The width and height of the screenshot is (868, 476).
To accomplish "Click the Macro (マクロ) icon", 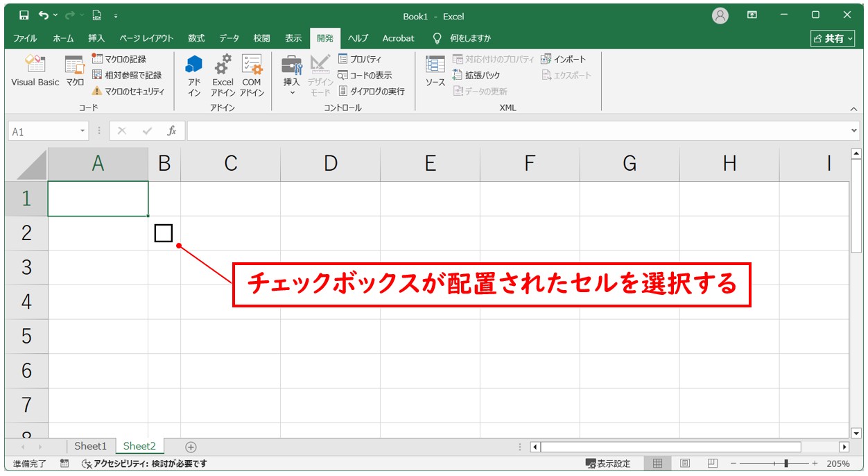I will click(x=75, y=71).
